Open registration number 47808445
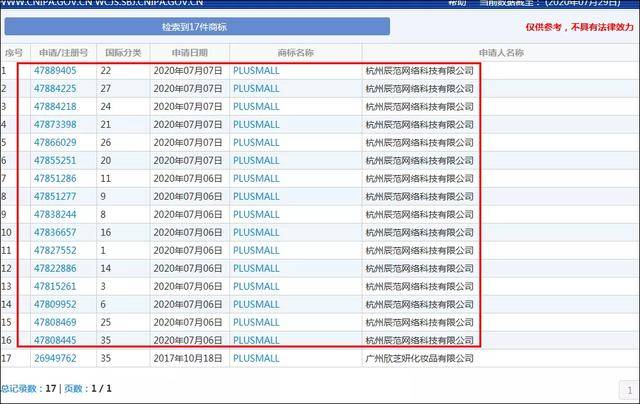The image size is (640, 404). 55,340
